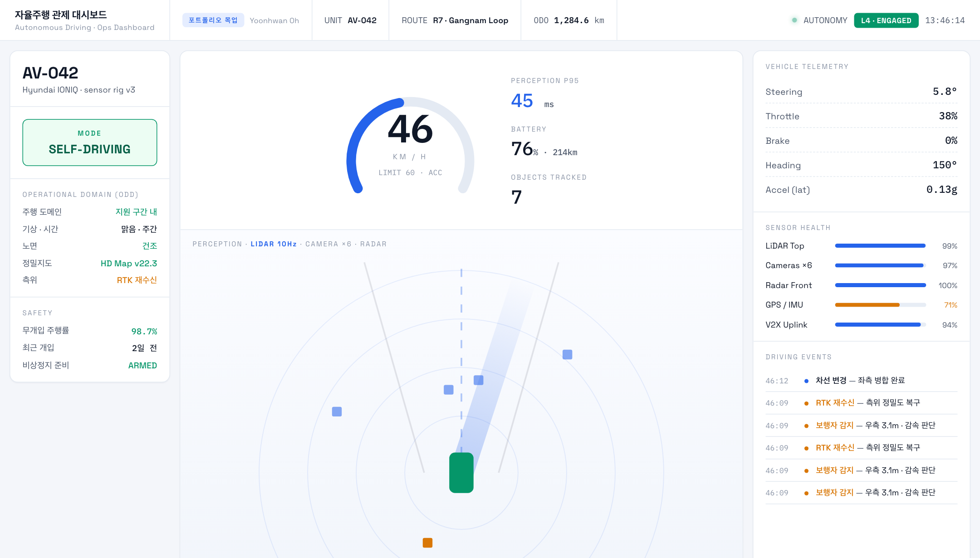Click the speed gauge arc
Screen dimensions: 980x558
click(410, 145)
